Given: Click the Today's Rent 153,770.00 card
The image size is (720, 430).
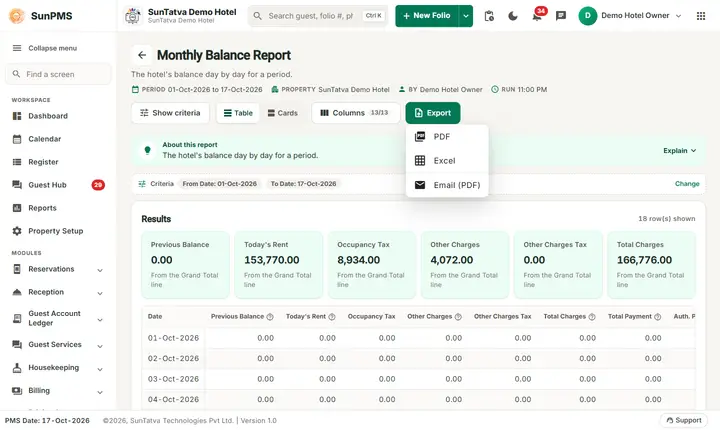Looking at the screenshot, I should tap(278, 265).
